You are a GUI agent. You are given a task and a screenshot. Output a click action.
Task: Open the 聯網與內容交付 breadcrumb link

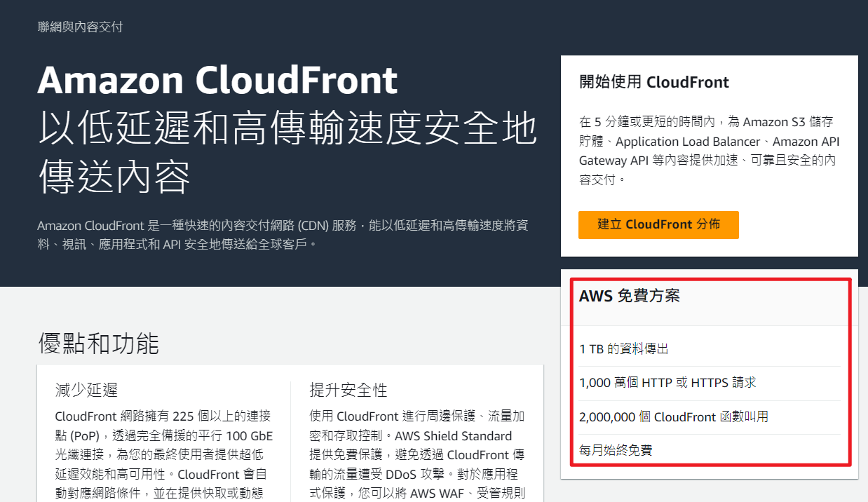click(81, 27)
